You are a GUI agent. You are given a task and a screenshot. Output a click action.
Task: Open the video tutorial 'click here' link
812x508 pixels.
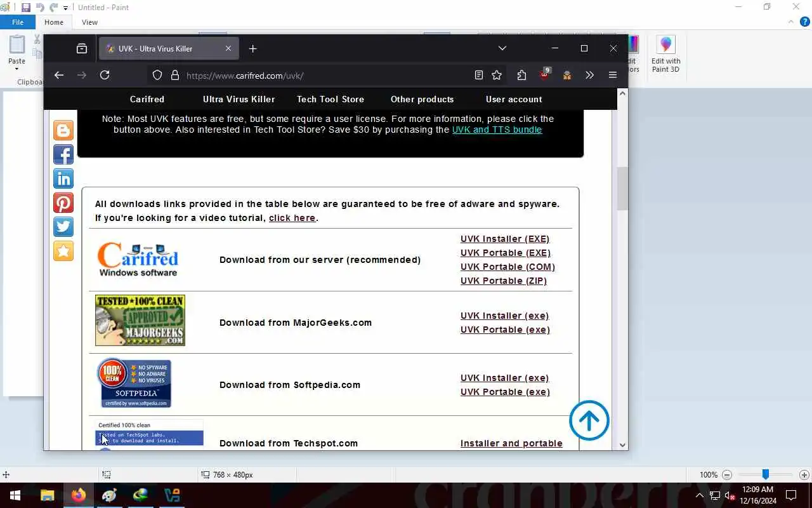pyautogui.click(x=292, y=218)
